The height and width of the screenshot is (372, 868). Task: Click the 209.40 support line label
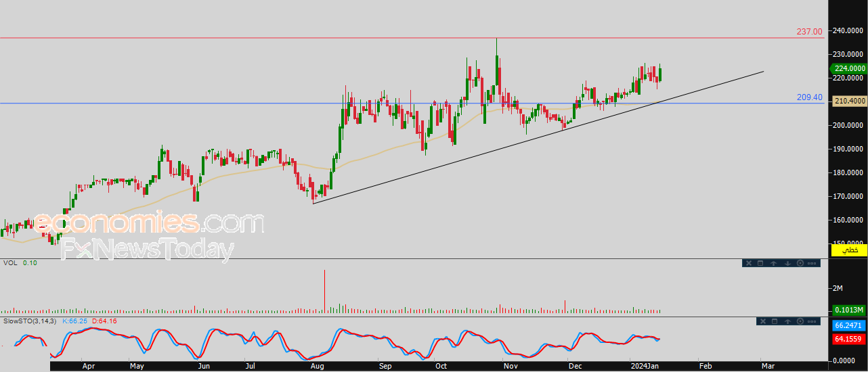click(x=809, y=97)
